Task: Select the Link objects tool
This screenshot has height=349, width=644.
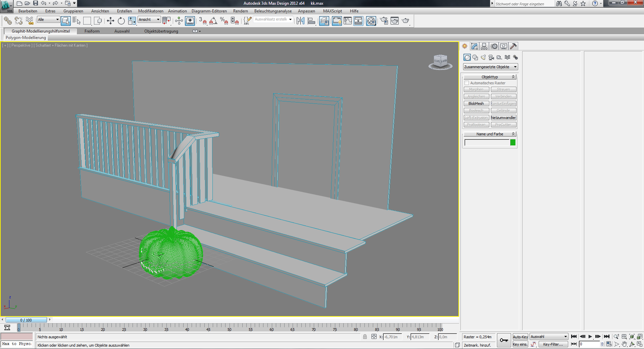Action: pos(8,21)
